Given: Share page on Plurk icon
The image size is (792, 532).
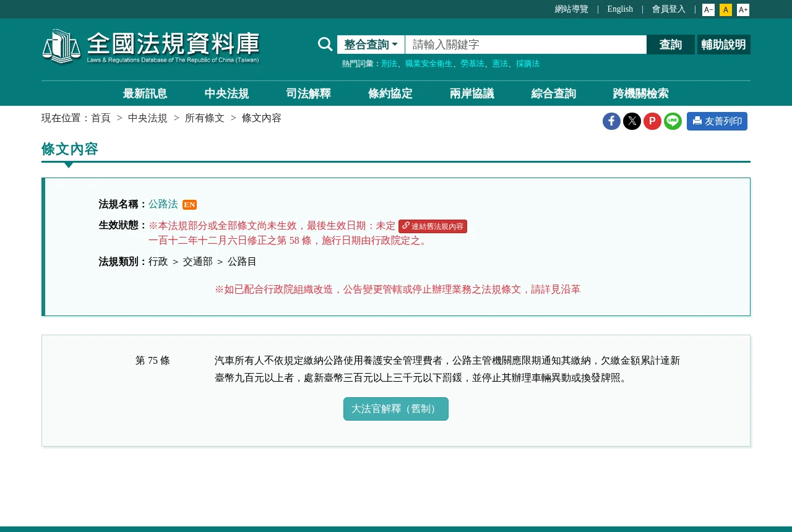Looking at the screenshot, I should pyautogui.click(x=652, y=121).
